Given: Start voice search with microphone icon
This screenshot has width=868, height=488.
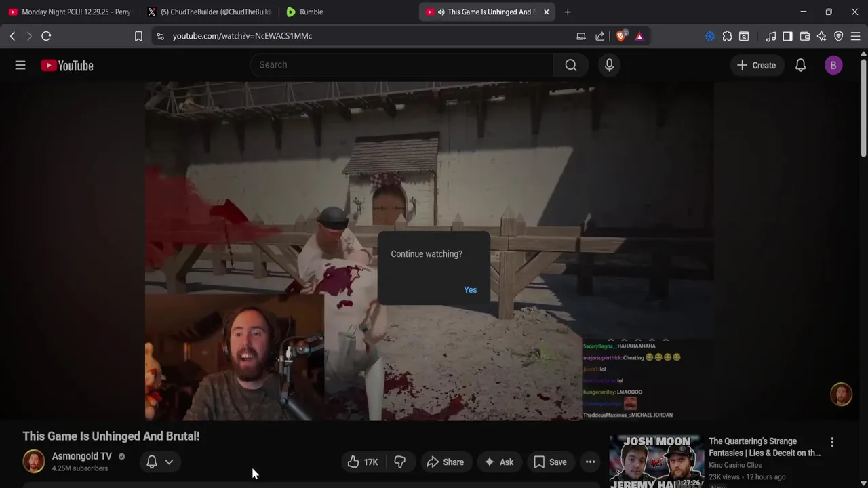Looking at the screenshot, I should [609, 65].
